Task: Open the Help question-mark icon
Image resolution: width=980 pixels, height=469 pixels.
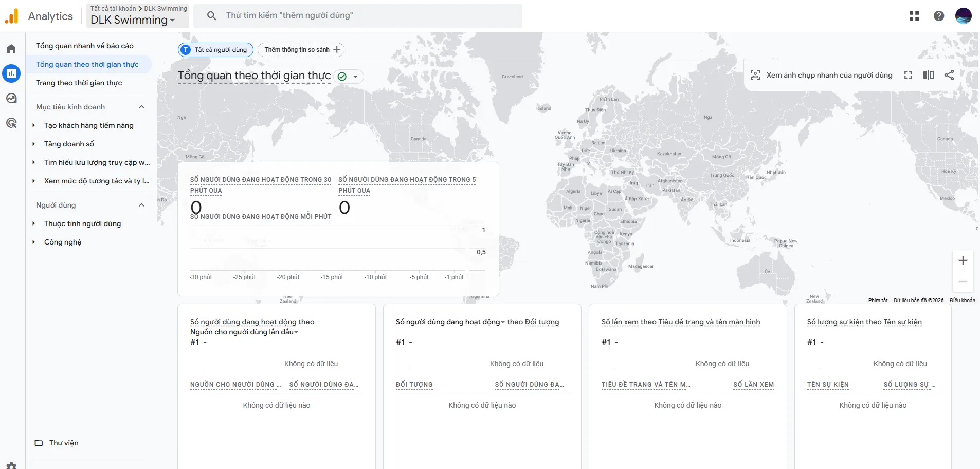Action: point(939,16)
